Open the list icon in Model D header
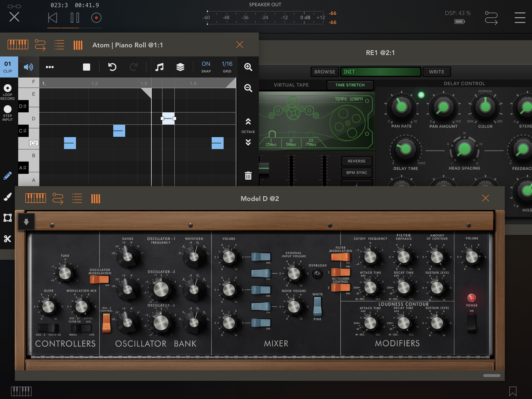Viewport: 532px width, 399px height. coord(77,198)
